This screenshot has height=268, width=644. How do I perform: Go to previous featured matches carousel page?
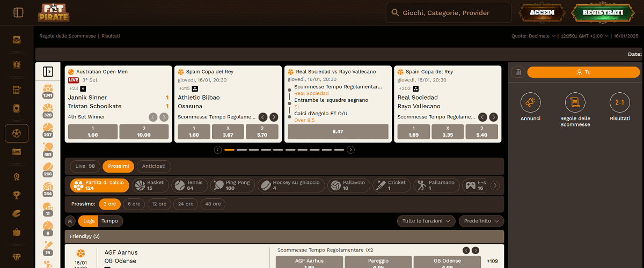point(218,150)
